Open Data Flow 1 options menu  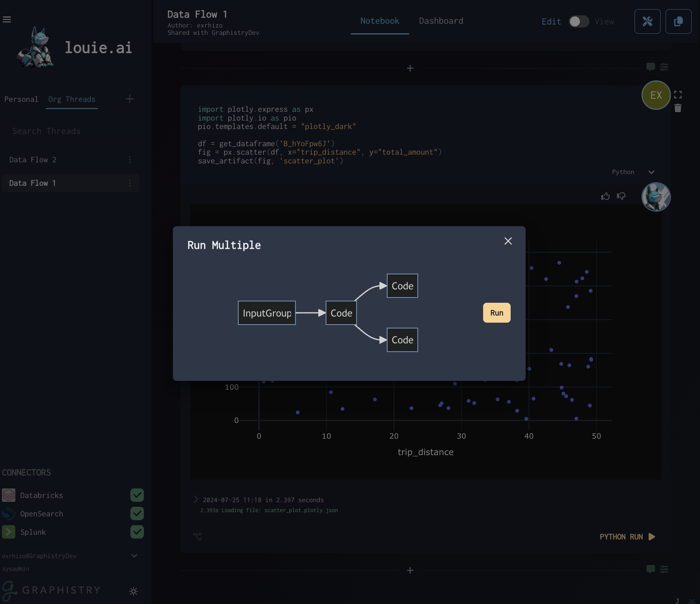click(130, 183)
